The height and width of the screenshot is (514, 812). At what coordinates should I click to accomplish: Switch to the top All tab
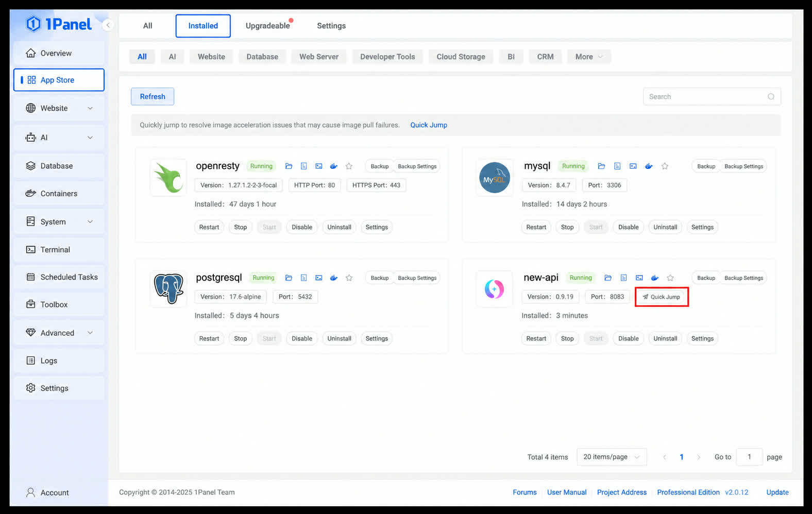click(147, 26)
